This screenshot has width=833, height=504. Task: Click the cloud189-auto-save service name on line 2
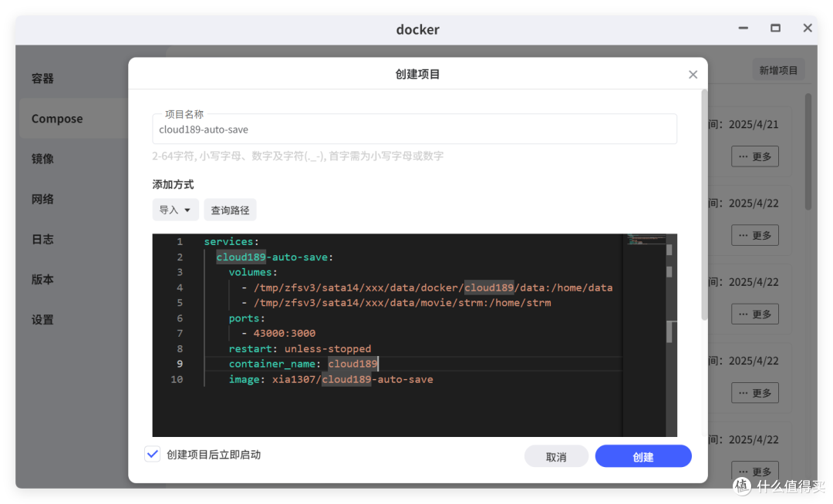pos(274,257)
